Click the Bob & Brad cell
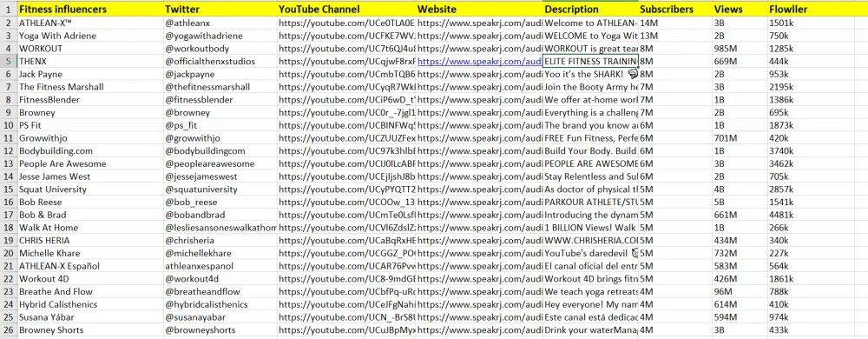Image resolution: width=868 pixels, height=339 pixels. point(91,215)
